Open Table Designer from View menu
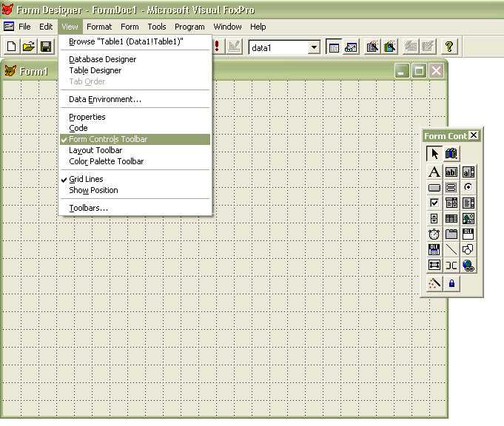Image resolution: width=504 pixels, height=426 pixels. click(135, 70)
